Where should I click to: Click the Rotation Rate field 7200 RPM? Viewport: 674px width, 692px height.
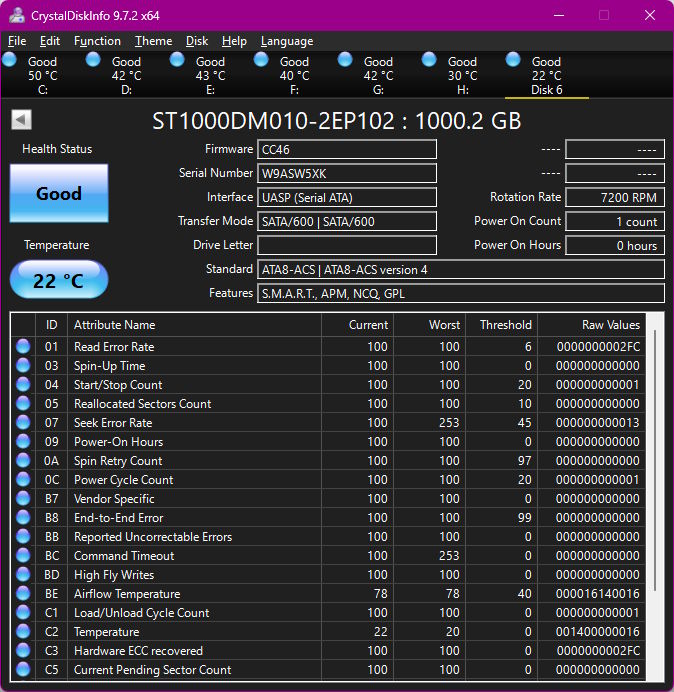point(615,197)
